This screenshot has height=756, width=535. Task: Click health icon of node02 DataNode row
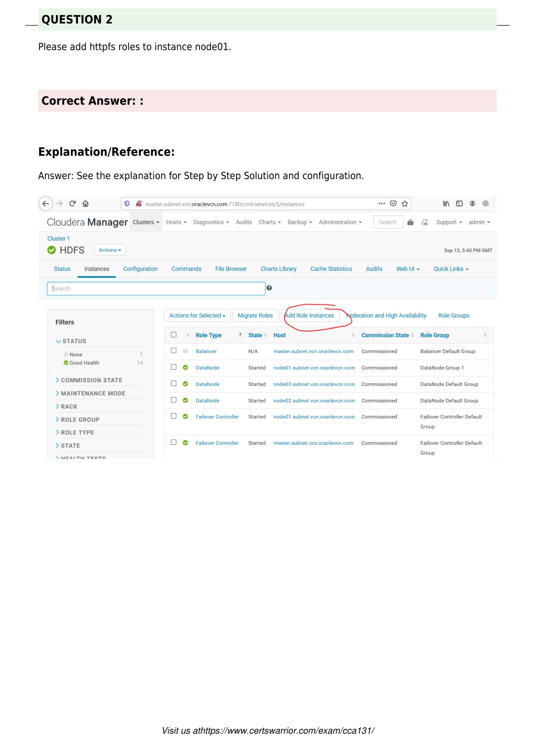click(x=185, y=400)
